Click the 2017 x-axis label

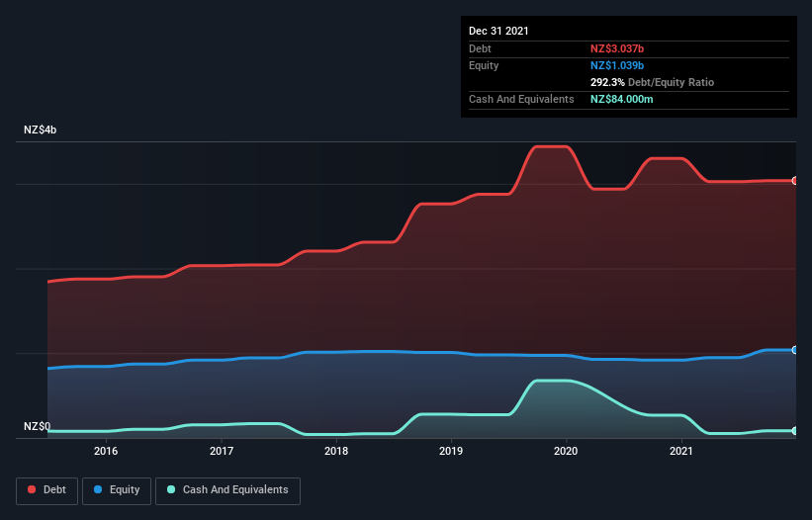222,451
